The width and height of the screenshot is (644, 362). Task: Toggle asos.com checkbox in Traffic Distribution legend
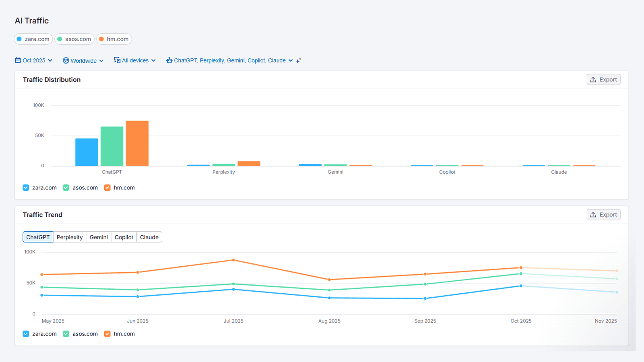point(66,188)
